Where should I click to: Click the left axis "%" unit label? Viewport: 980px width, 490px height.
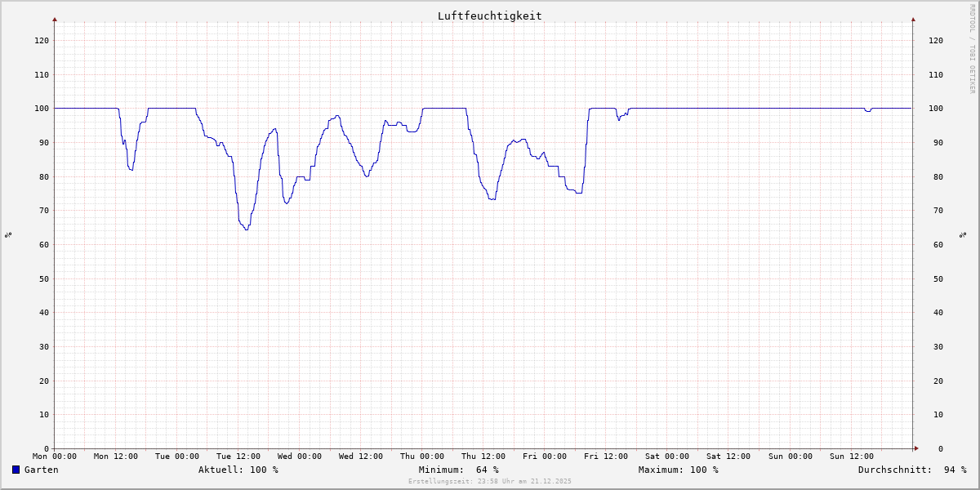8,235
